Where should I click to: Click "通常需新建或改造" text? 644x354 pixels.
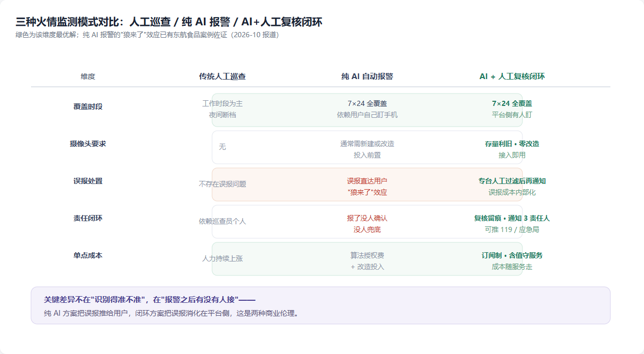(x=367, y=144)
